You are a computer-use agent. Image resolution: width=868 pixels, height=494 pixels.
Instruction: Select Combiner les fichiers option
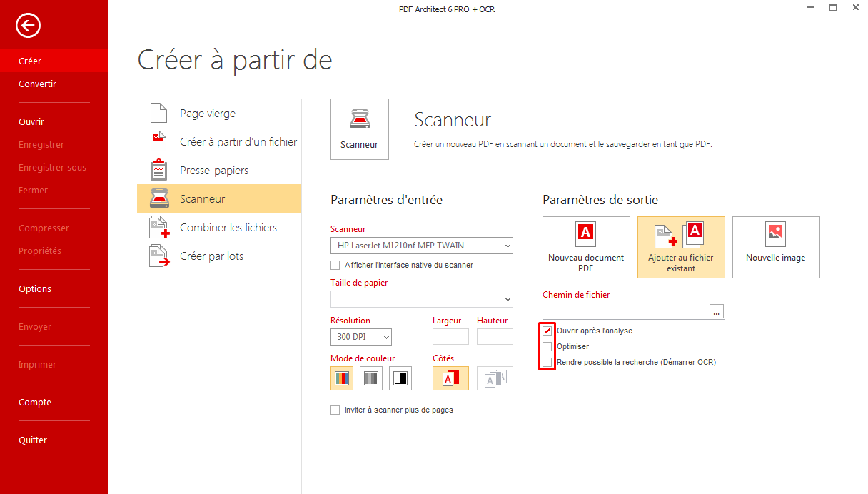pyautogui.click(x=219, y=227)
